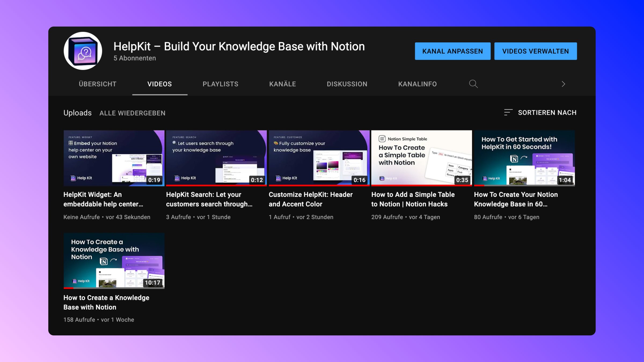Viewport: 644px width, 362px height.
Task: Select the Videos tab
Action: [160, 84]
